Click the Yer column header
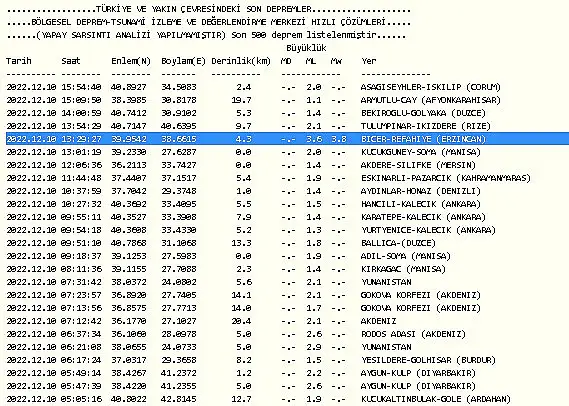The image size is (569, 406). pos(369,61)
